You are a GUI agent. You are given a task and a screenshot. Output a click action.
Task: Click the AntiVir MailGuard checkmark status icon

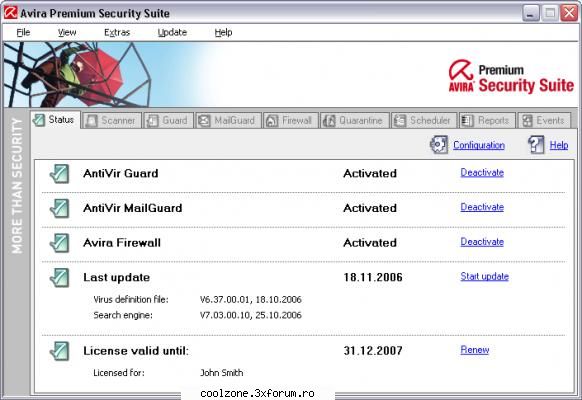(59, 208)
